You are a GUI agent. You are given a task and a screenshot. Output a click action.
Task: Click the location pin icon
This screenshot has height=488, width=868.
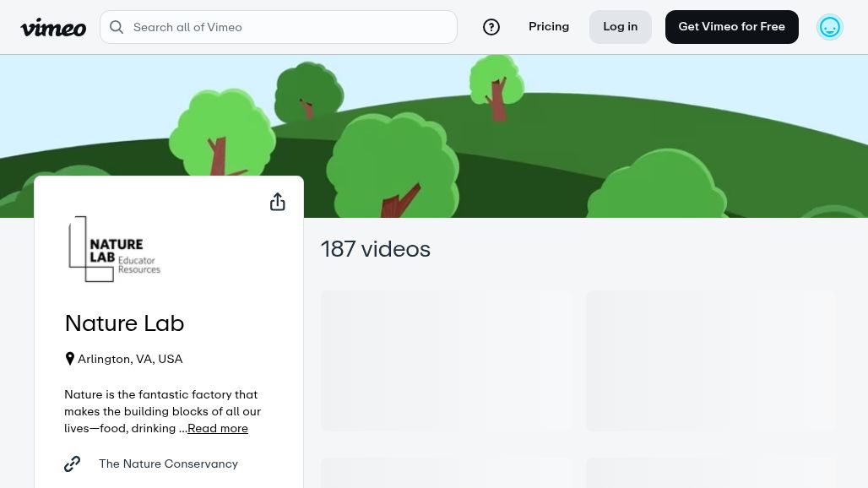pos(70,359)
